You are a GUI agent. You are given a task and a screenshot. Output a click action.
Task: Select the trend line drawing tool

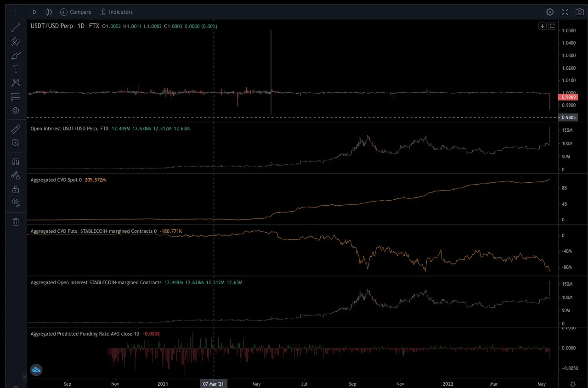16,28
